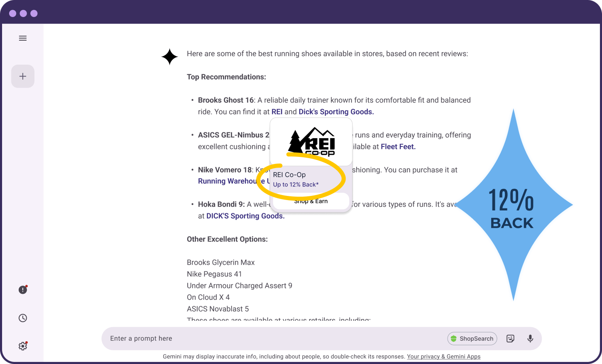602x364 pixels.
Task: Open settings gear in sidebar
Action: [23, 346]
